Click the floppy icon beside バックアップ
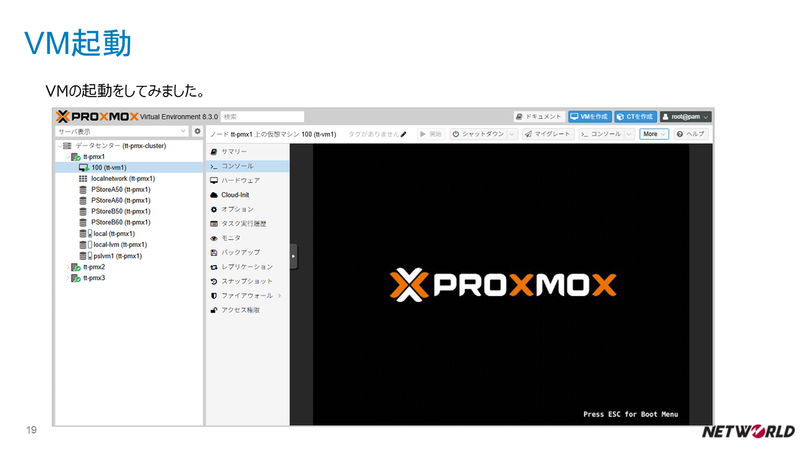 pos(214,253)
